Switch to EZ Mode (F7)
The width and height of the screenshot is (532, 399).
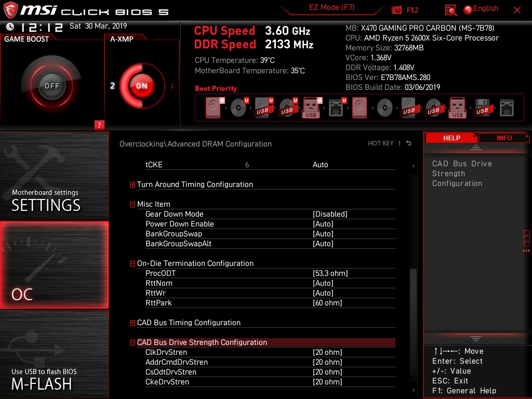click(x=332, y=7)
